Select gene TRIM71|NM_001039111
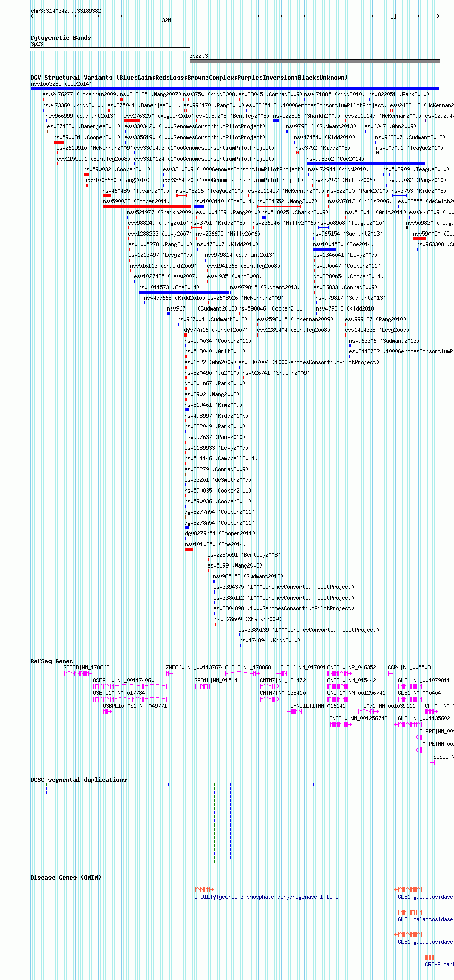Image resolution: width=454 pixels, height=980 pixels. tap(386, 706)
